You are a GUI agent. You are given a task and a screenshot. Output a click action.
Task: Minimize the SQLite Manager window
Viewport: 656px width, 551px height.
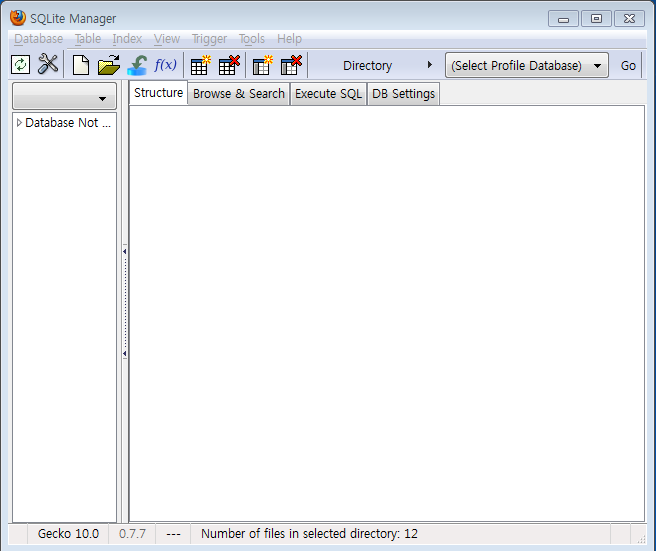coord(563,19)
